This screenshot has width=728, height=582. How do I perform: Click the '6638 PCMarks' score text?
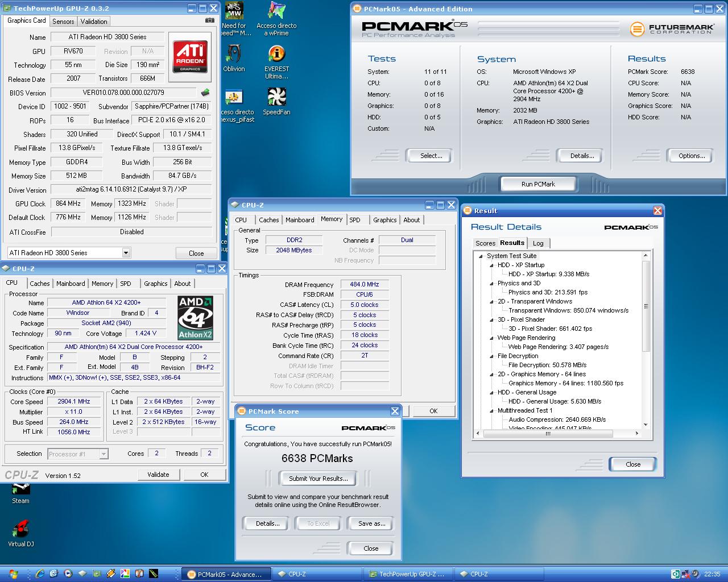(x=317, y=458)
